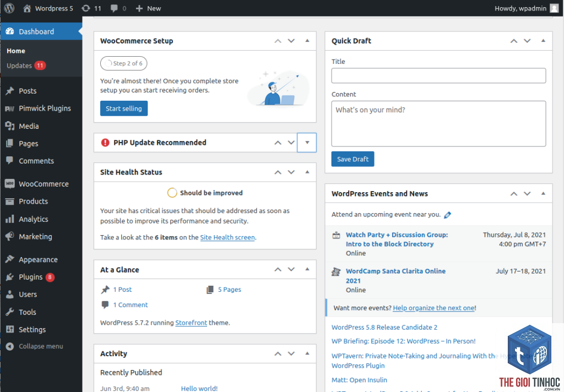Move WooCommerce Setup panel down
The image size is (564, 392).
tap(291, 41)
